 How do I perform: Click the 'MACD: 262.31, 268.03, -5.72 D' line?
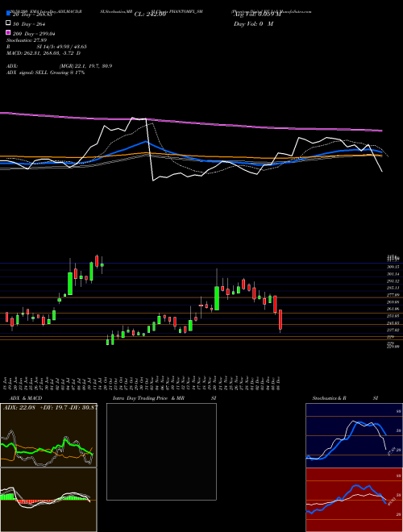point(44,53)
